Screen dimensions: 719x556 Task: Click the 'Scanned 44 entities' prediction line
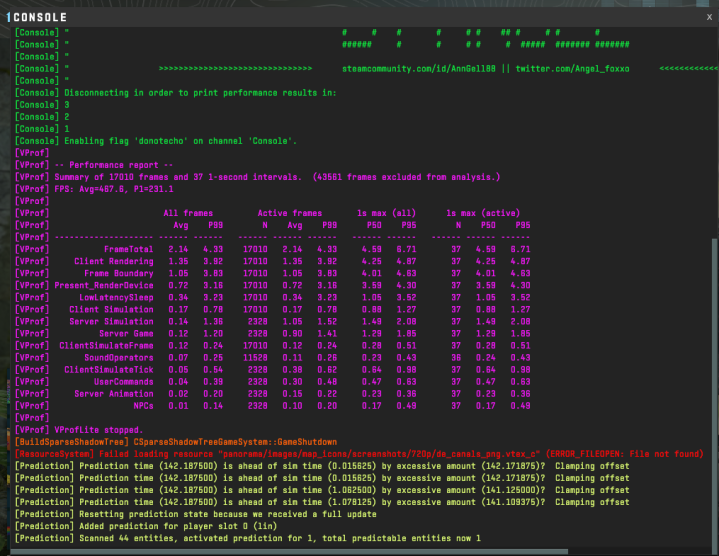click(x=250, y=538)
